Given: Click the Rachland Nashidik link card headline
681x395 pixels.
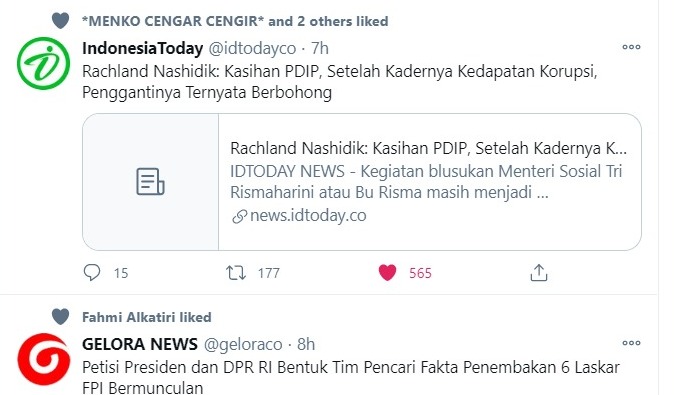Looking at the screenshot, I should pos(429,149).
